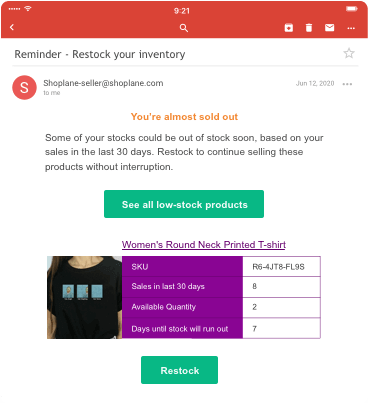The image size is (368, 403).
Task: Open the sender's message options dots
Action: pyautogui.click(x=347, y=84)
